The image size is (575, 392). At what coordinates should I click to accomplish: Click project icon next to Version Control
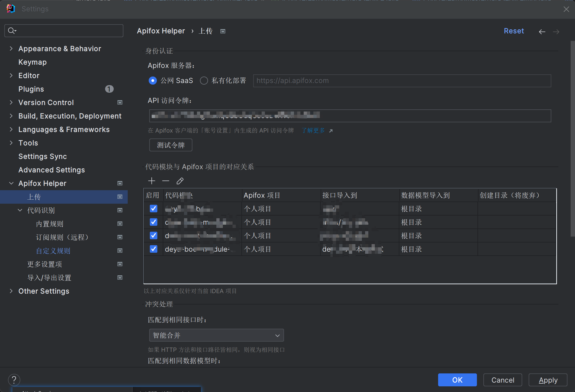(x=120, y=102)
